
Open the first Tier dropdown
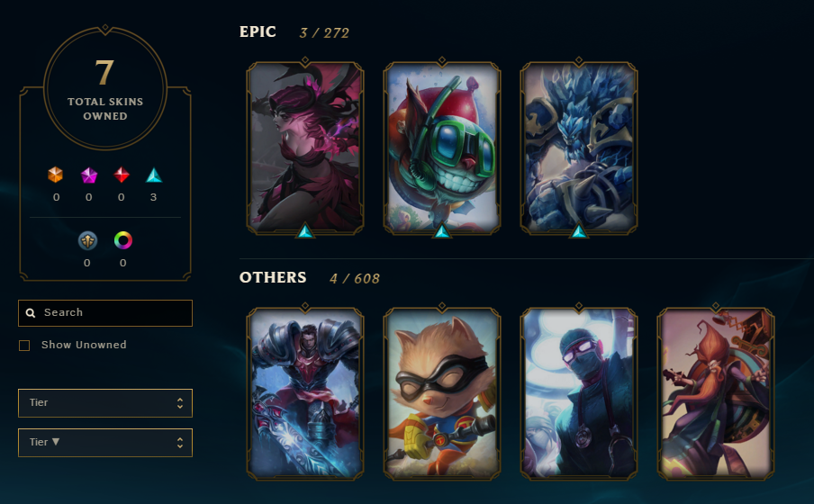pos(105,403)
